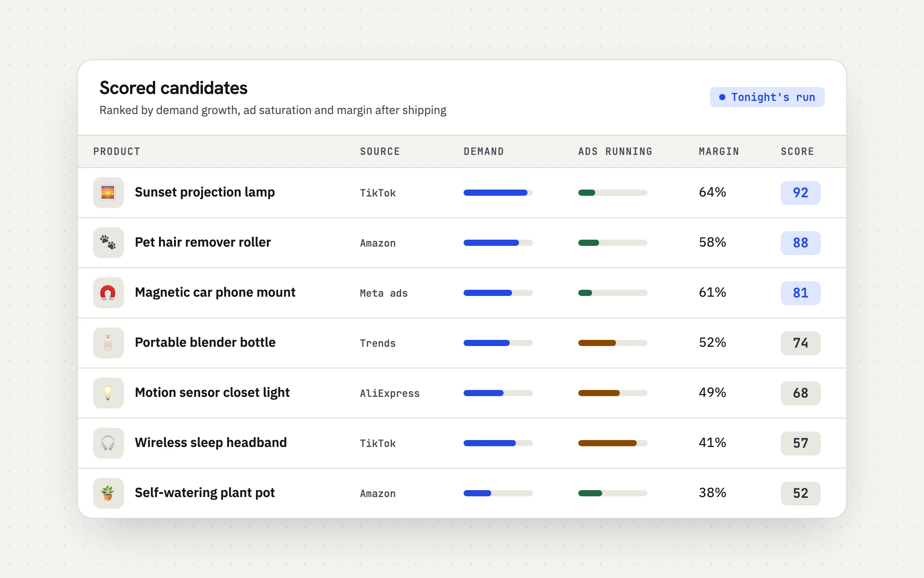Click the 64% margin value
The height and width of the screenshot is (578, 924).
click(712, 192)
